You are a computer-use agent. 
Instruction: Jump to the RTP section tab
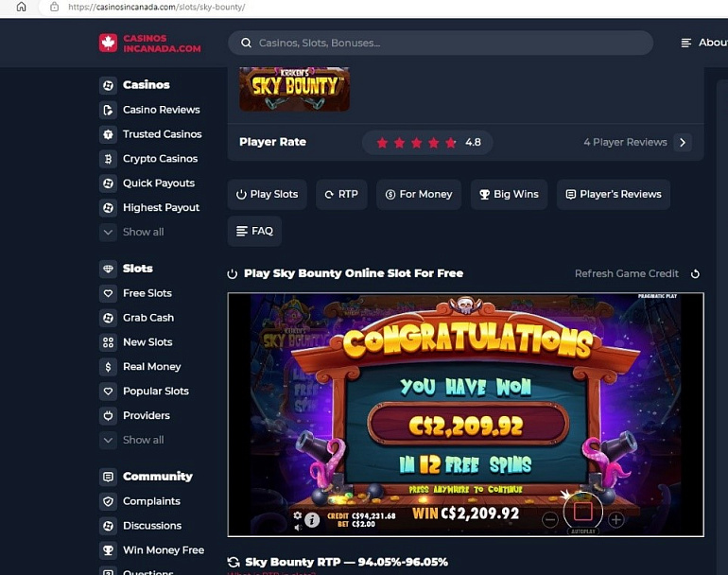[341, 194]
